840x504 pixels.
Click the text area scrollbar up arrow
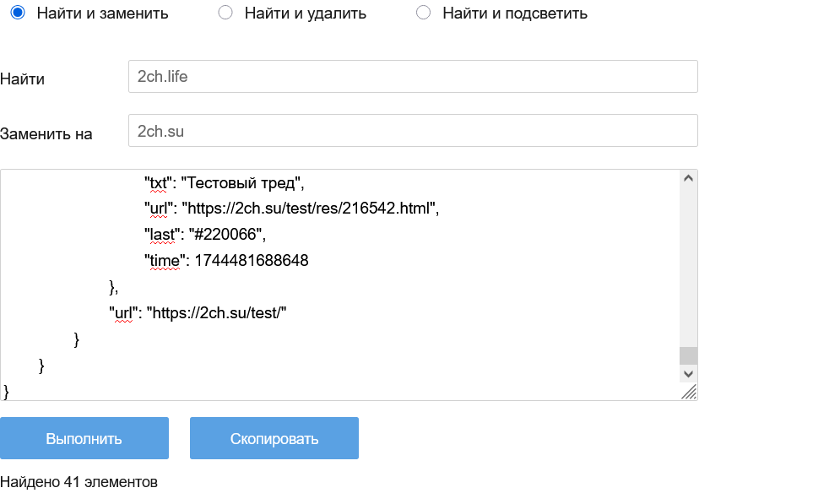point(689,178)
